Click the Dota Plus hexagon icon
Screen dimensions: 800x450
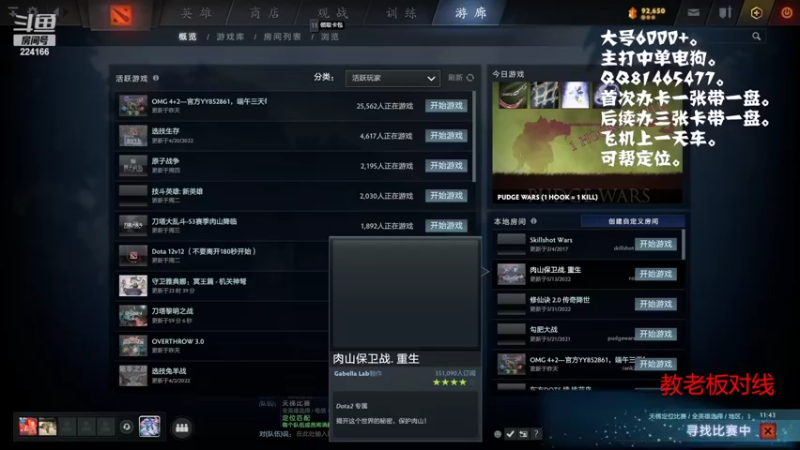(x=756, y=13)
